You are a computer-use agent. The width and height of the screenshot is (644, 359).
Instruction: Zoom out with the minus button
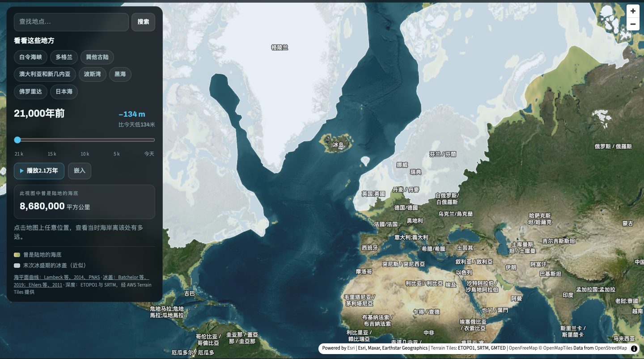click(x=633, y=24)
